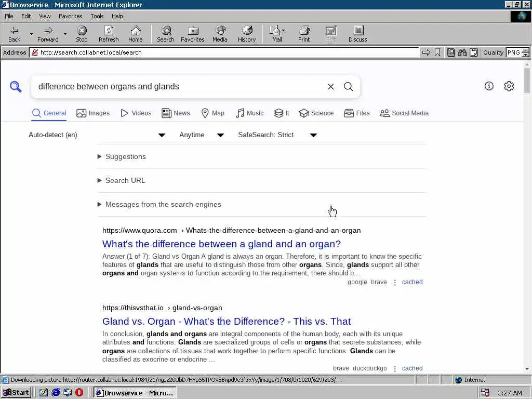Switch to the Social Media tab

(x=404, y=113)
